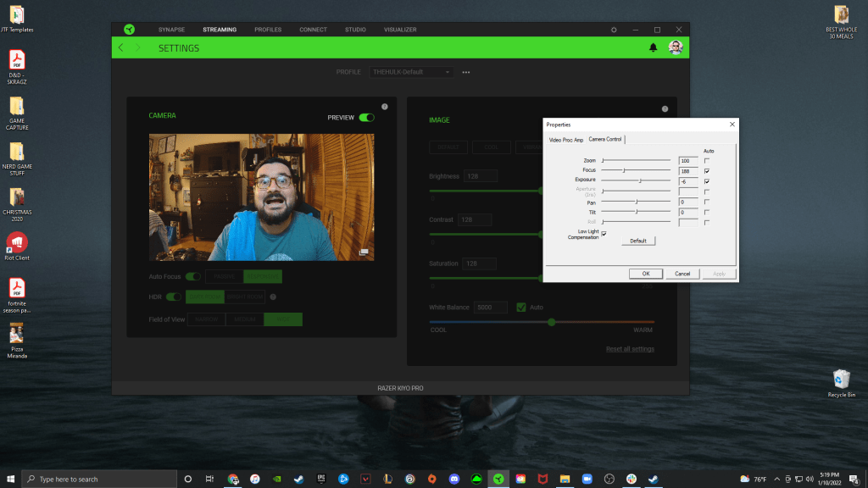Open Discord from the taskbar
The width and height of the screenshot is (868, 488).
(453, 479)
